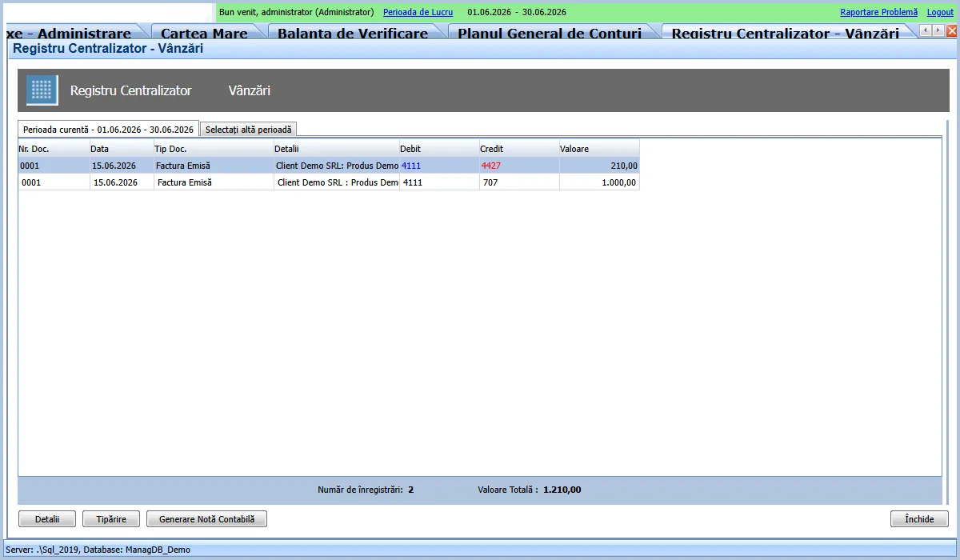Image resolution: width=960 pixels, height=560 pixels.
Task: Sort by the Tip Doc. column header
Action: [214, 149]
